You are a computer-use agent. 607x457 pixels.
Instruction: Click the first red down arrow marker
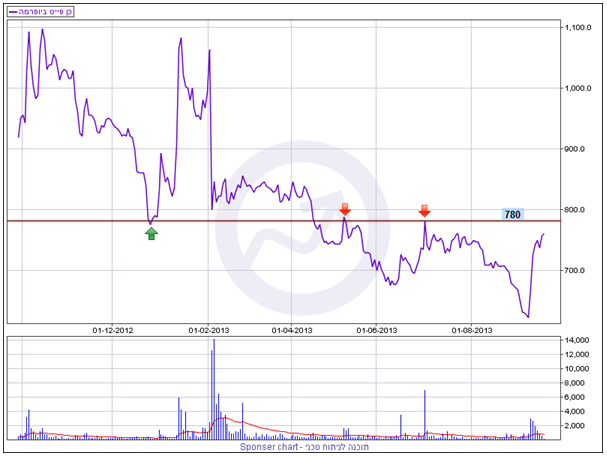click(x=345, y=209)
